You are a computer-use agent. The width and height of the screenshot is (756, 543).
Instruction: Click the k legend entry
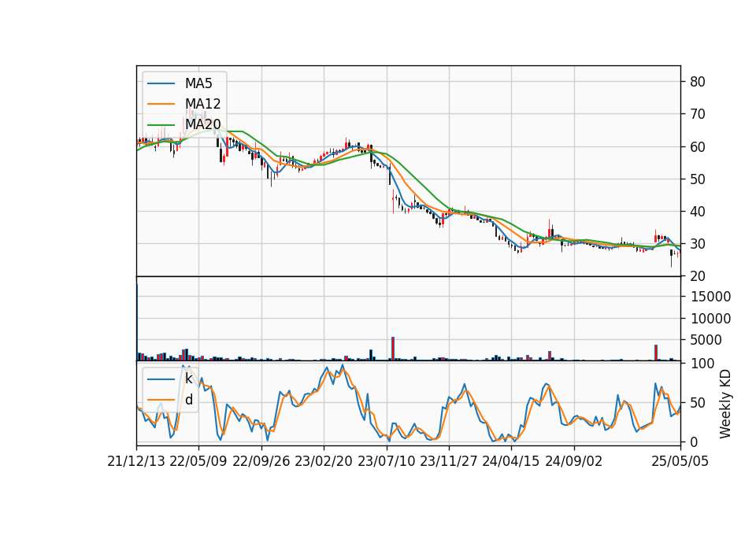[188, 379]
